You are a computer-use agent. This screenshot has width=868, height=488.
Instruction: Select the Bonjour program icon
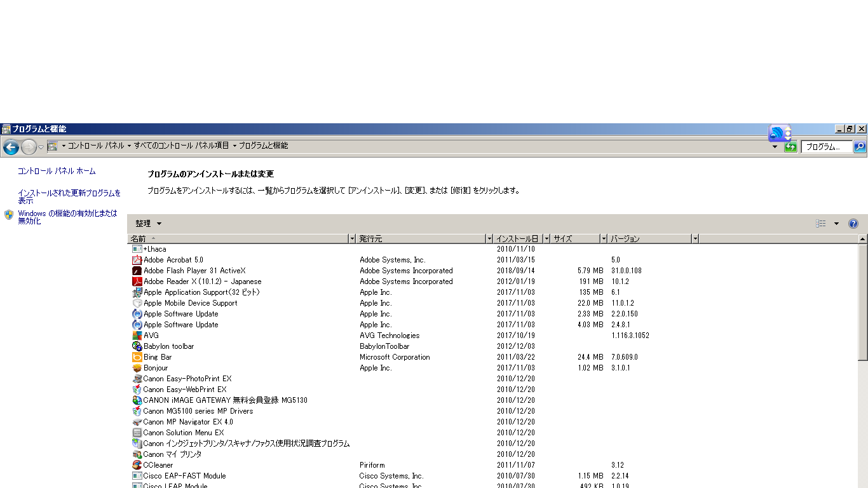pyautogui.click(x=137, y=368)
